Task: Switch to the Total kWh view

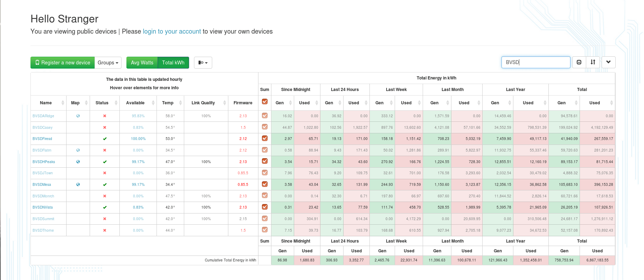Action: coord(173,63)
